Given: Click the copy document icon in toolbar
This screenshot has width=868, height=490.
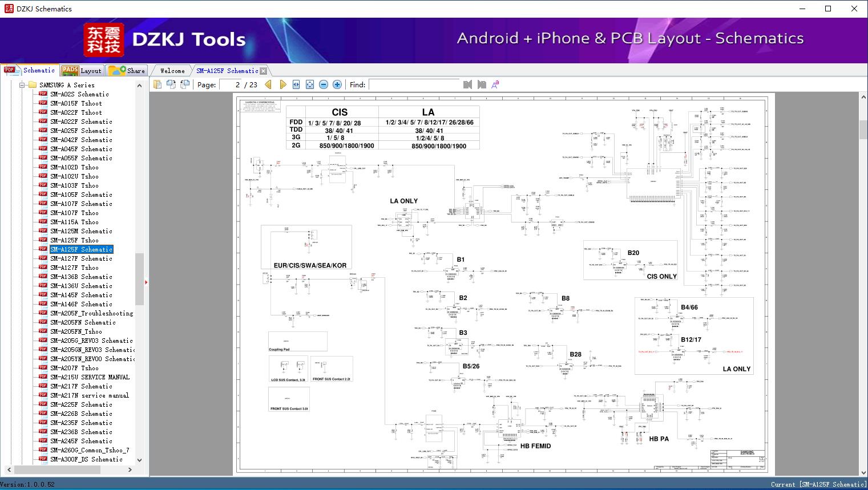Looking at the screenshot, I should [158, 84].
